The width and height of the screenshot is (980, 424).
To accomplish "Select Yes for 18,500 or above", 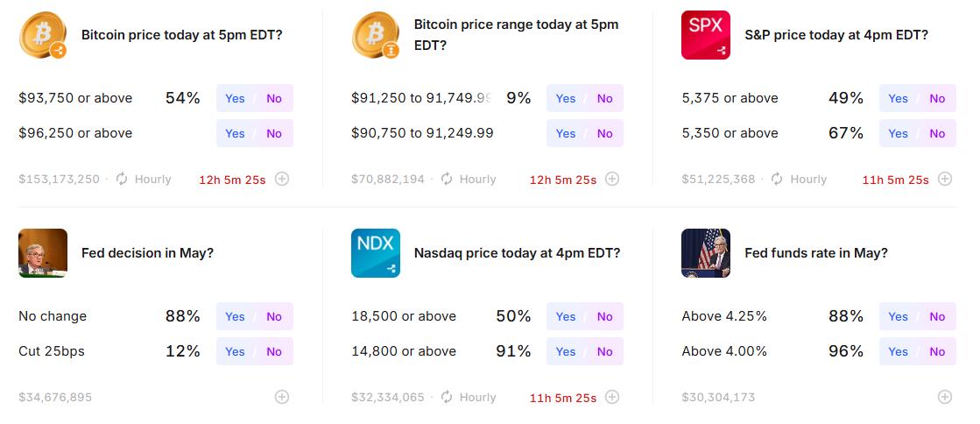I will pos(566,316).
